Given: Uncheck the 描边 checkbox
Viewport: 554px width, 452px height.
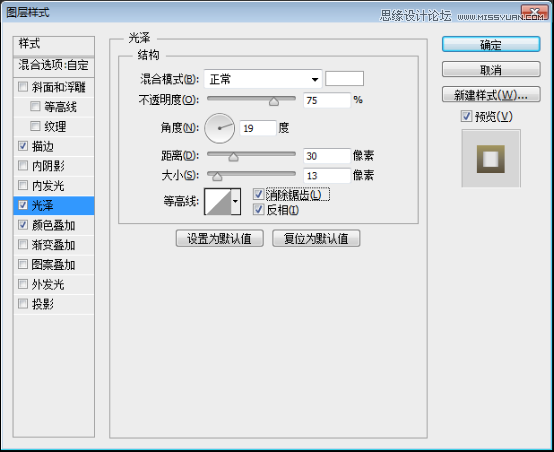Looking at the screenshot, I should pos(23,146).
